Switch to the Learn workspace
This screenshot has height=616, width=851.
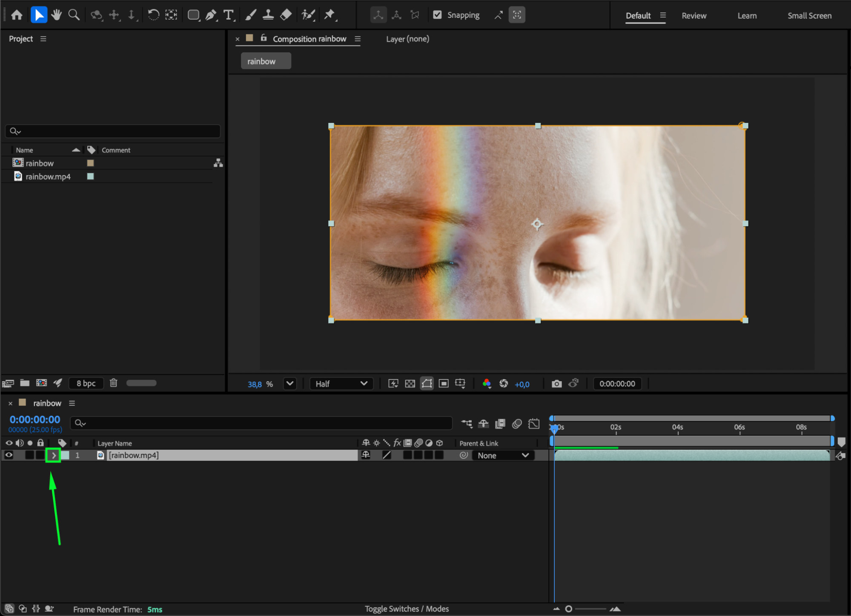(747, 16)
